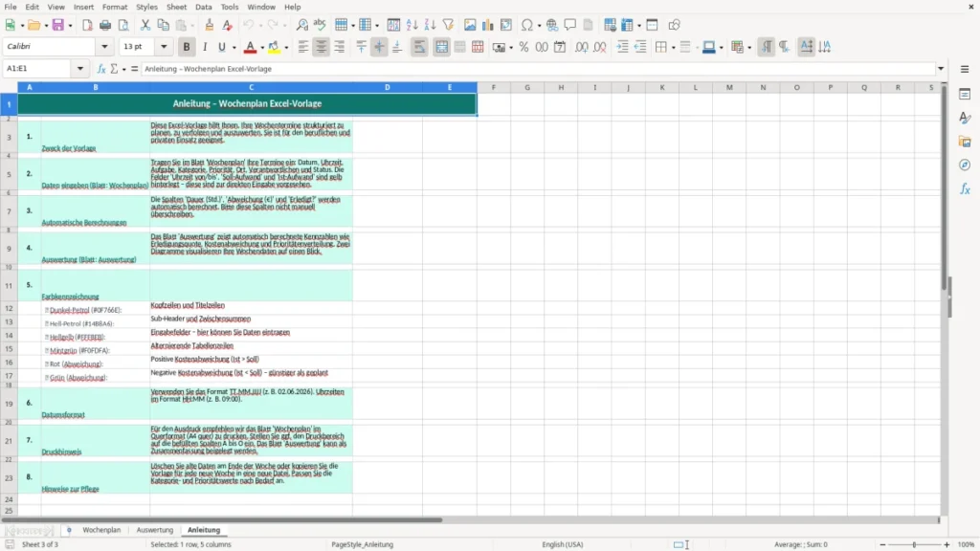Open the Font Name dropdown

[x=104, y=46]
